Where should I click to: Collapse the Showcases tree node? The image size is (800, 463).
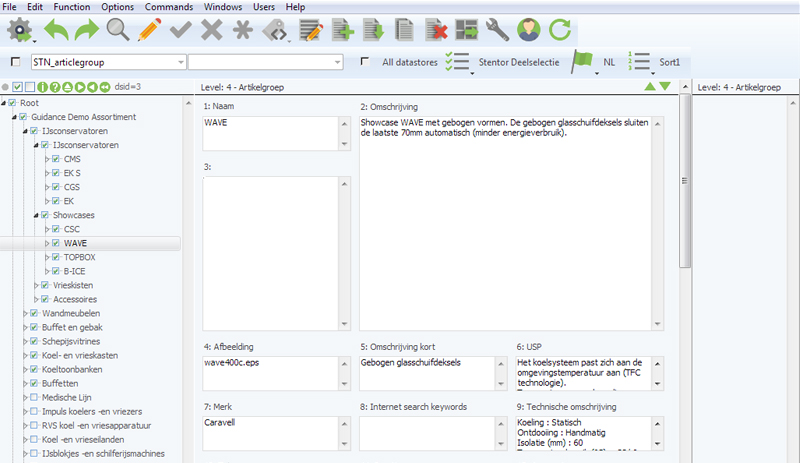[36, 215]
